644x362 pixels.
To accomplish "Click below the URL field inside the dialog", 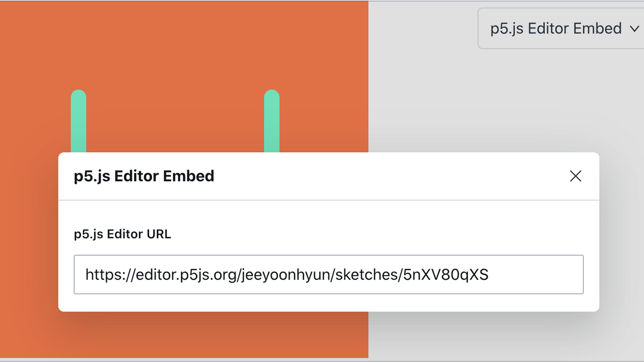I will point(328,301).
